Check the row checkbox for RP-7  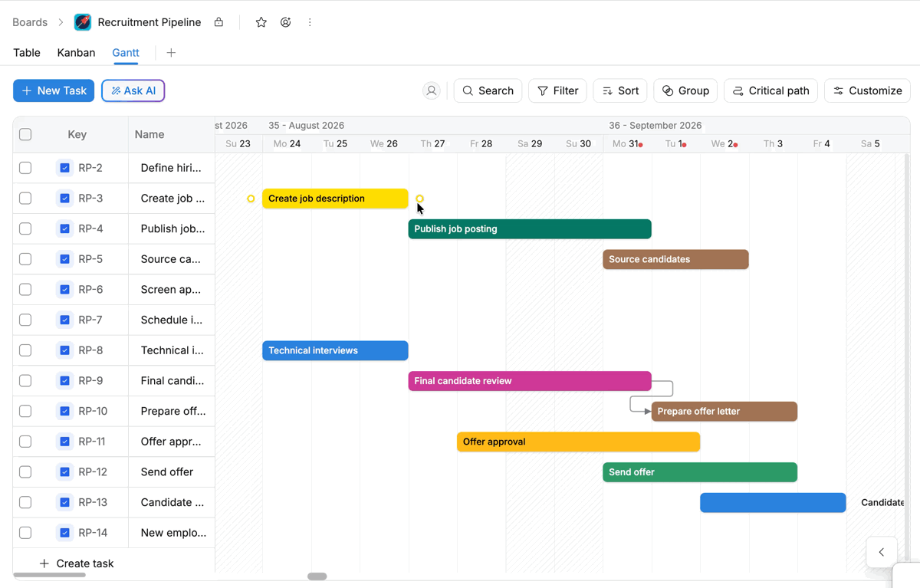click(25, 320)
